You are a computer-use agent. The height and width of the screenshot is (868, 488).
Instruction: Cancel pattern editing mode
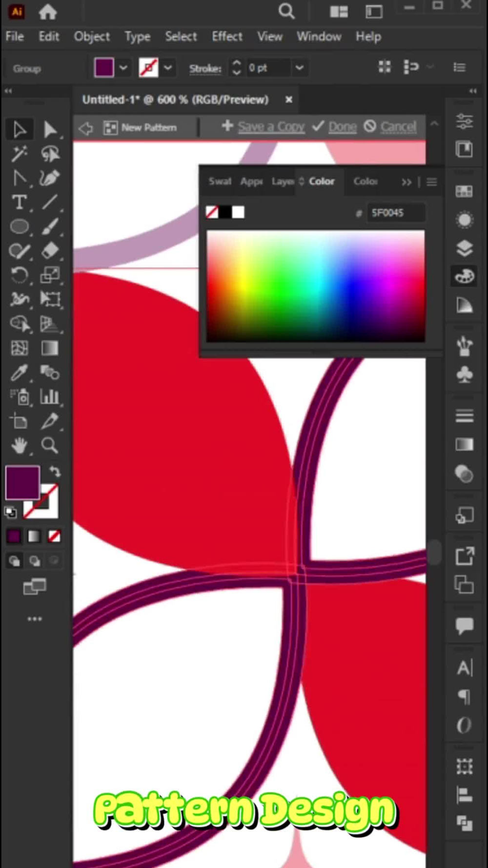(398, 127)
